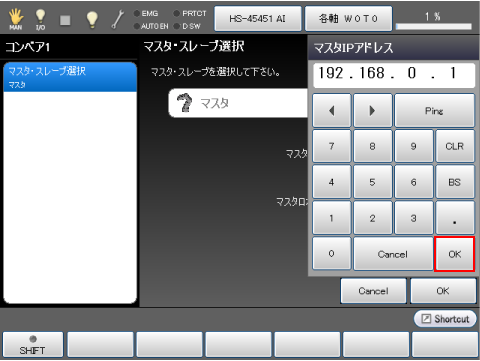The width and height of the screenshot is (480, 361).
Task: Click the Shortcut button
Action: [x=445, y=319]
